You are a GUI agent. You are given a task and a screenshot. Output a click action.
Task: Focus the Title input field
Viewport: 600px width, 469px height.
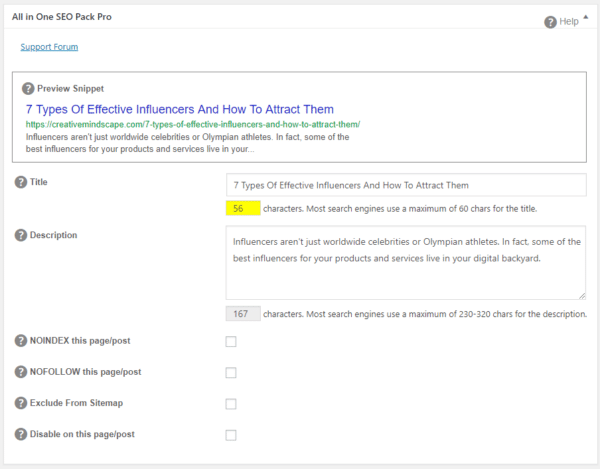(406, 185)
